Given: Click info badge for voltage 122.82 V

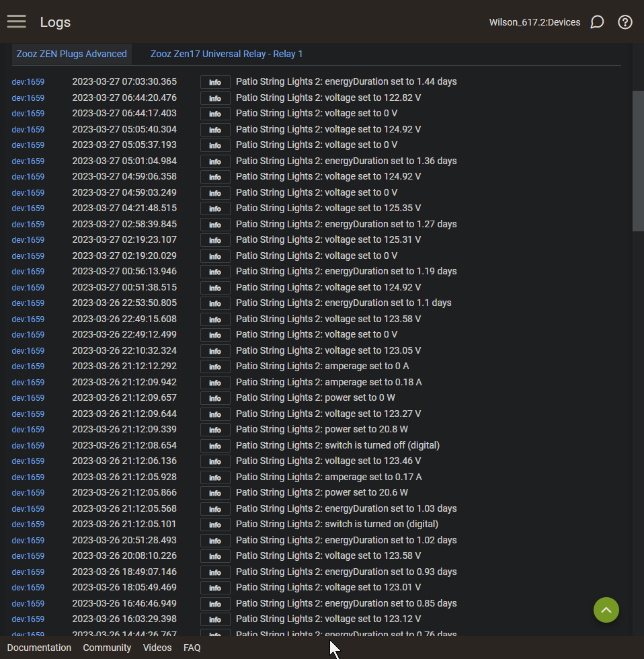Looking at the screenshot, I should pos(215,98).
